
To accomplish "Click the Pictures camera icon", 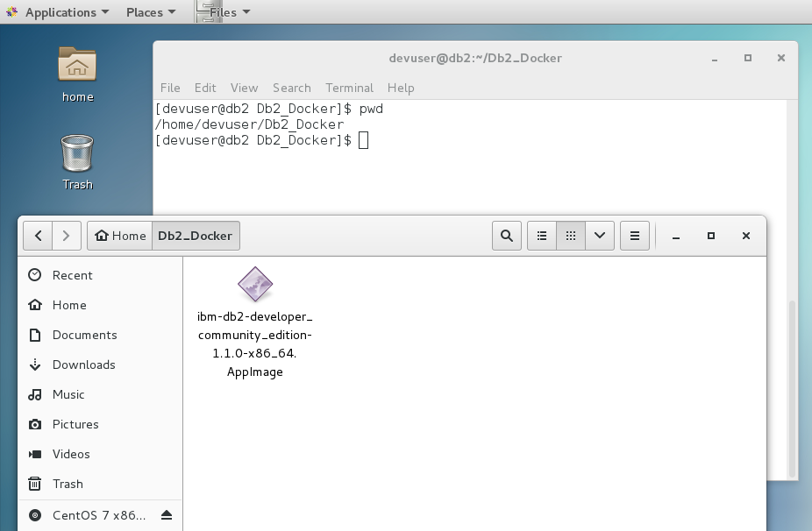I will [35, 424].
